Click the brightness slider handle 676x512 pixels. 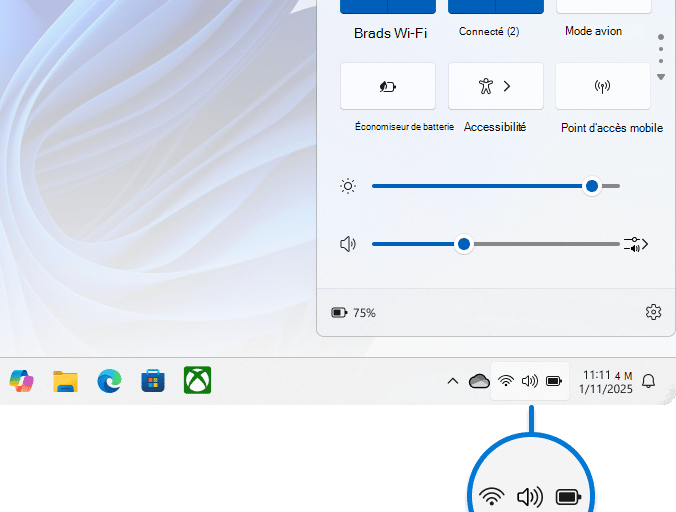(x=592, y=186)
